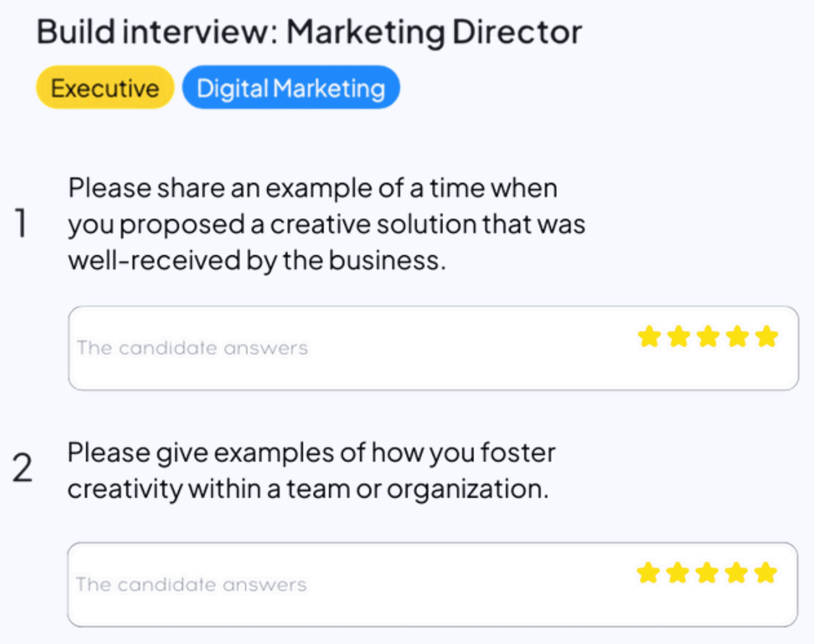Rate question 1 answer two stars
814x644 pixels.
678,337
